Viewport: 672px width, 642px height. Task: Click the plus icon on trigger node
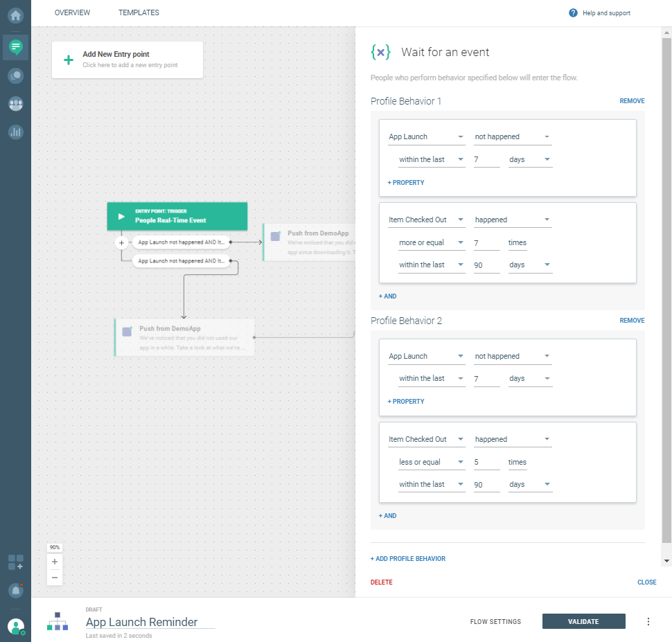(121, 243)
